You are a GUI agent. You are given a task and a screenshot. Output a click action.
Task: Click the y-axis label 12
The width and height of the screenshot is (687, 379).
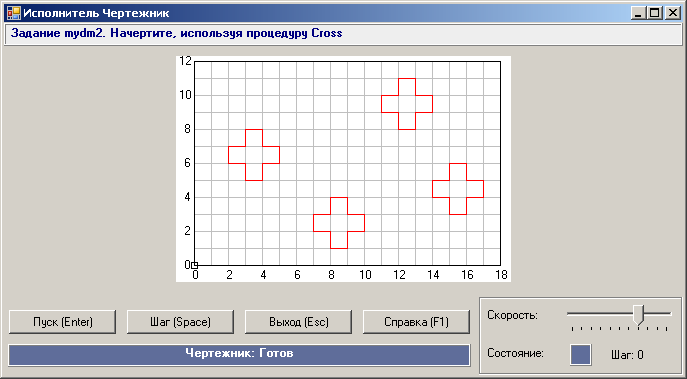point(186,61)
